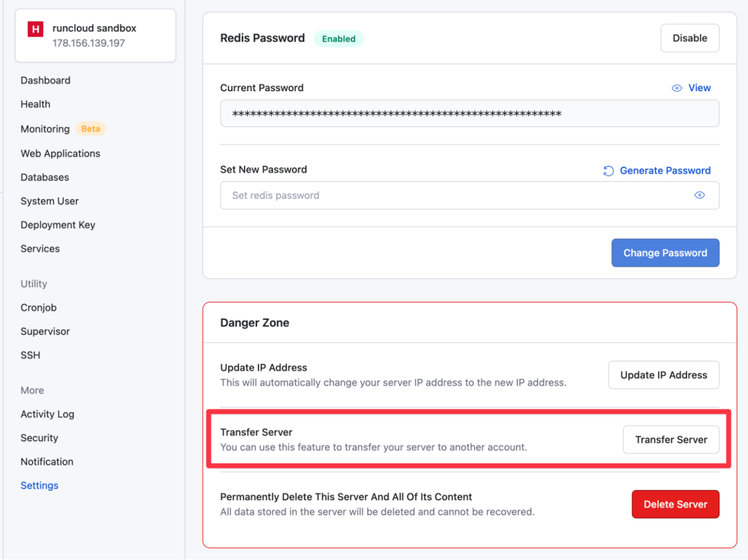The image size is (748, 560).
Task: Disable the Redis password
Action: [690, 38]
